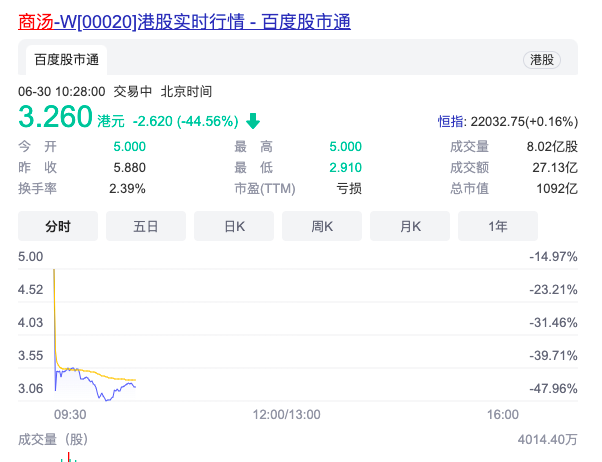Click the 总市值 value 1092亿
This screenshot has width=602, height=462.
coord(557,189)
